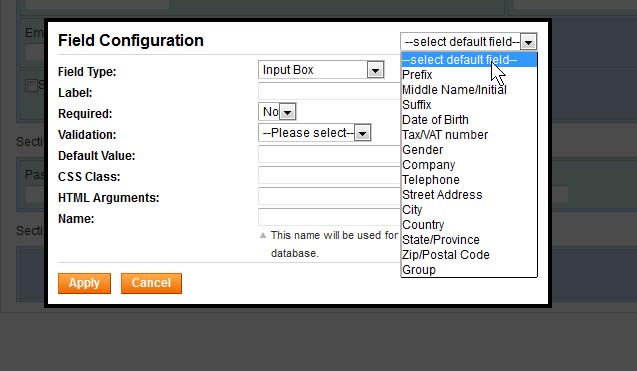Screen dimensions: 637x371
Task: Open the Required dropdown showing No
Action: point(277,112)
